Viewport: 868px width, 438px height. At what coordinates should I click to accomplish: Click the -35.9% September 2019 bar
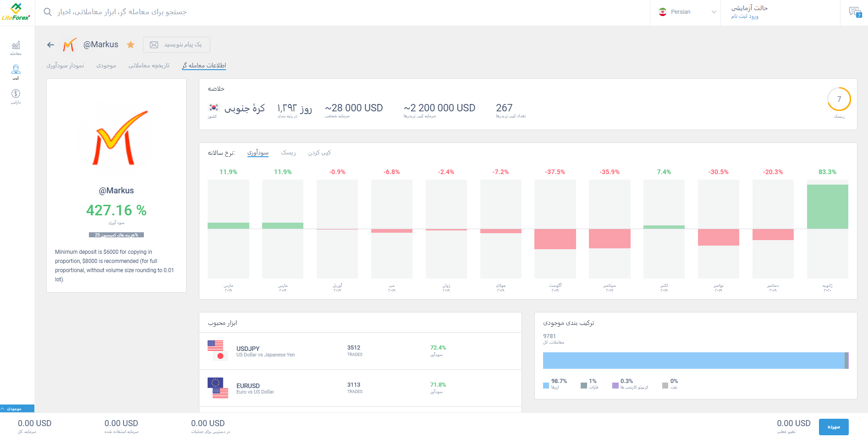610,239
